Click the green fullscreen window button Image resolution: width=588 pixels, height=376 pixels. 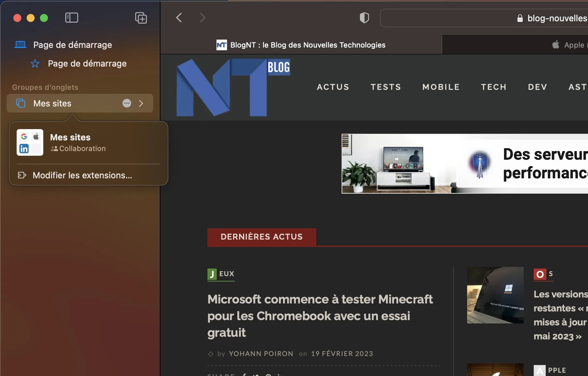pos(44,18)
